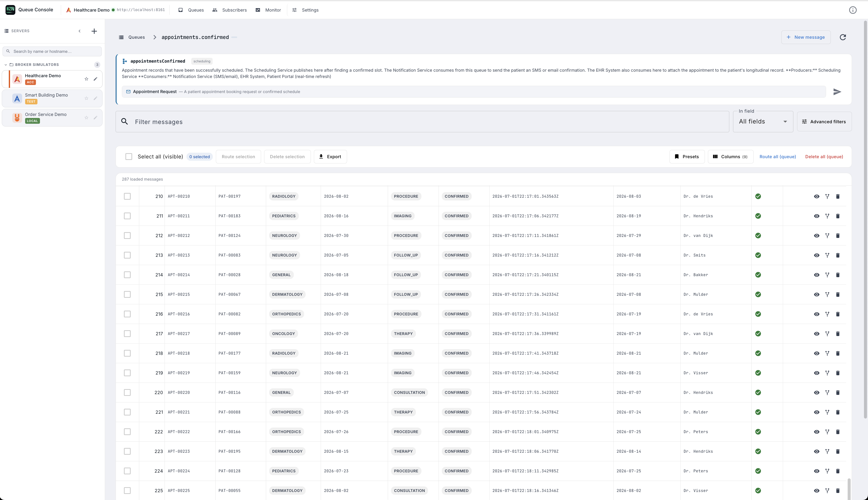Screen dimensions: 868x500
Task: Click the page vertical scrollbar
Action: (865, 220)
